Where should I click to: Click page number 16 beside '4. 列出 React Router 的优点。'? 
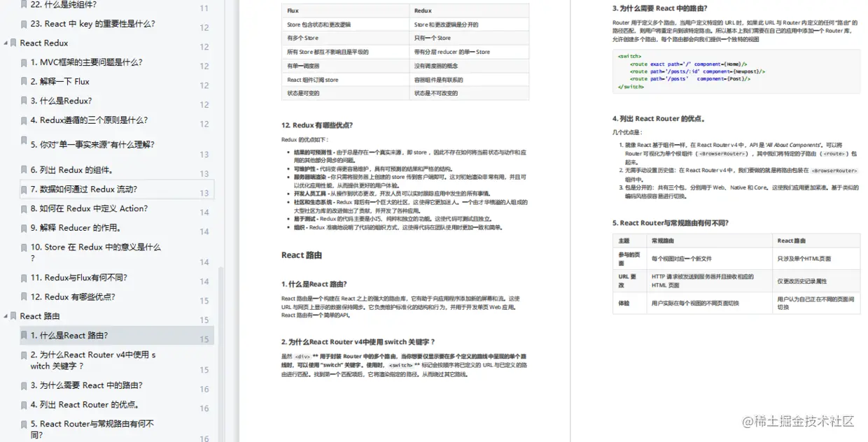pos(204,408)
